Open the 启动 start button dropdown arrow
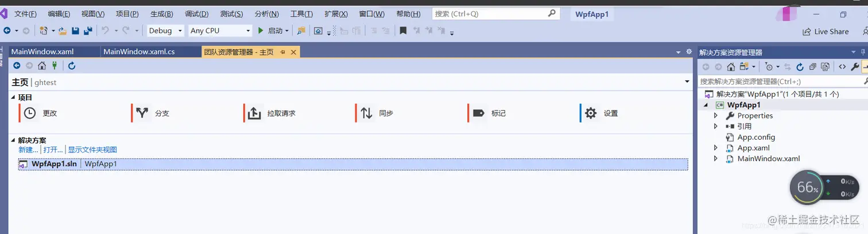The width and height of the screenshot is (868, 234). tap(287, 31)
